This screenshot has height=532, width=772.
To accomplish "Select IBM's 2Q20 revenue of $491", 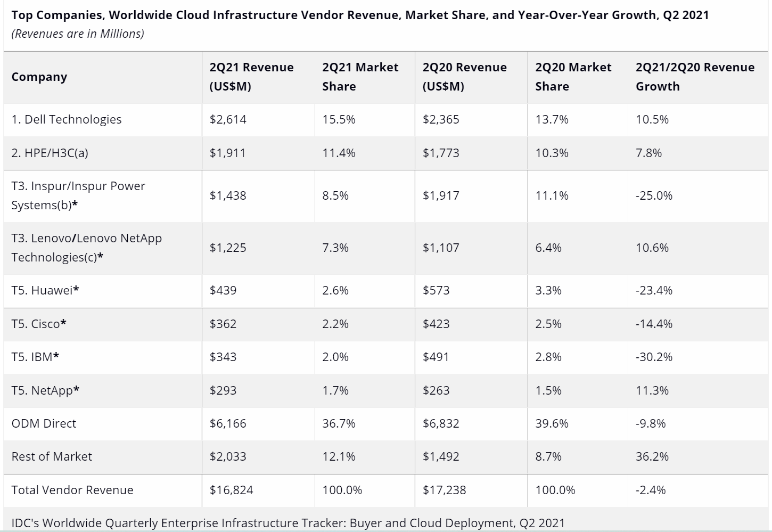I will [436, 357].
